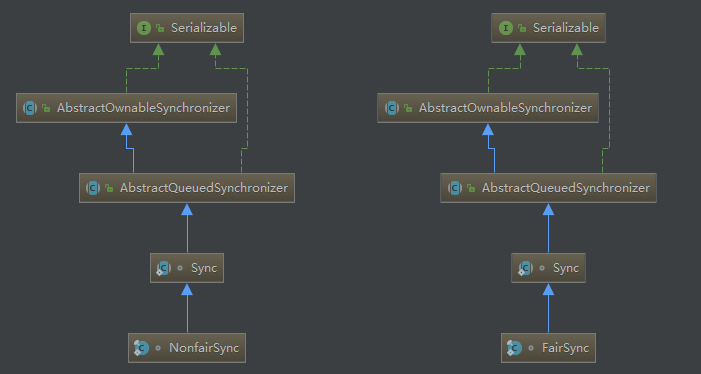Click the package-private dot icon on FairSync
Image resolution: width=701 pixels, height=374 pixels.
click(531, 348)
